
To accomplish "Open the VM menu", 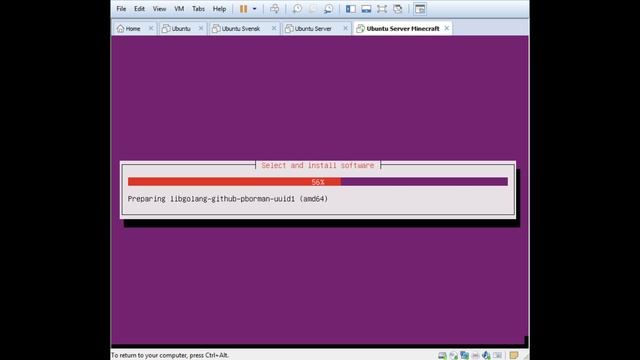I will click(x=179, y=9).
